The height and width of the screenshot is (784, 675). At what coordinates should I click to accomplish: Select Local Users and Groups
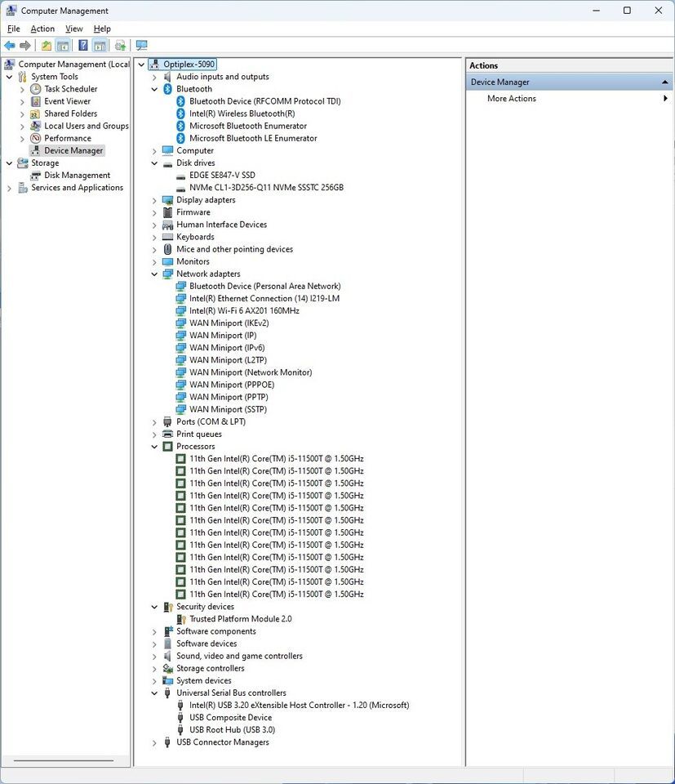87,126
